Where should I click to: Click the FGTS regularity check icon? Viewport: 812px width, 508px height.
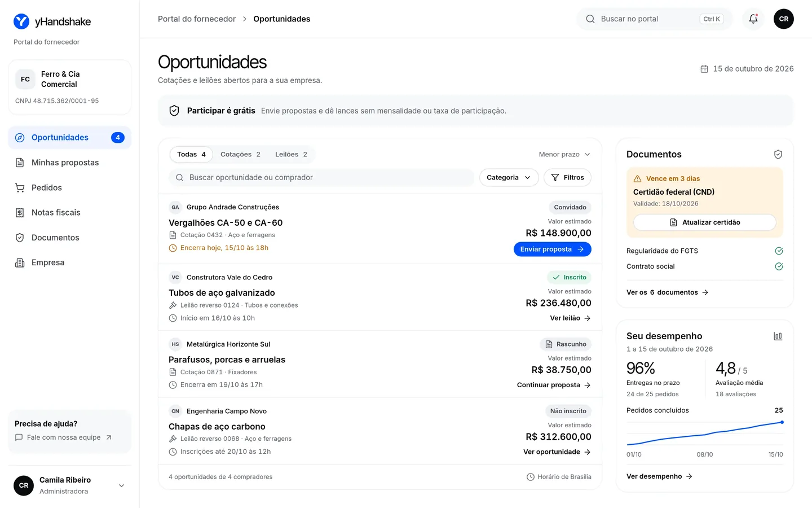(x=779, y=251)
